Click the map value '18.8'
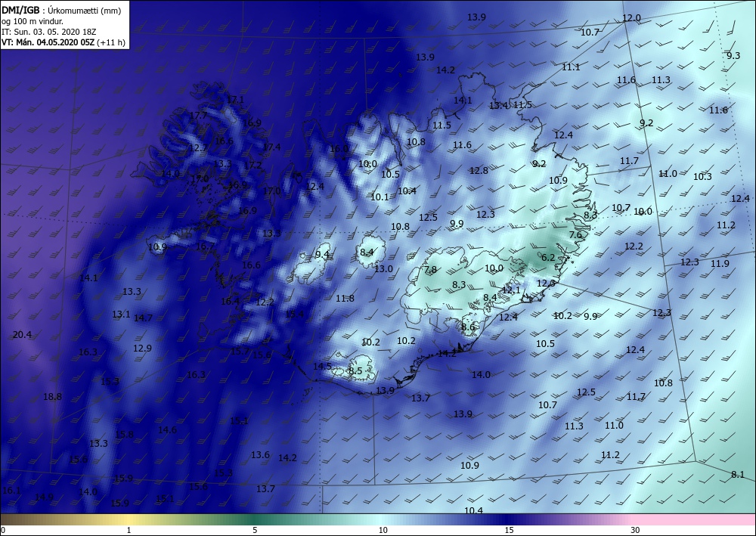 [53, 397]
